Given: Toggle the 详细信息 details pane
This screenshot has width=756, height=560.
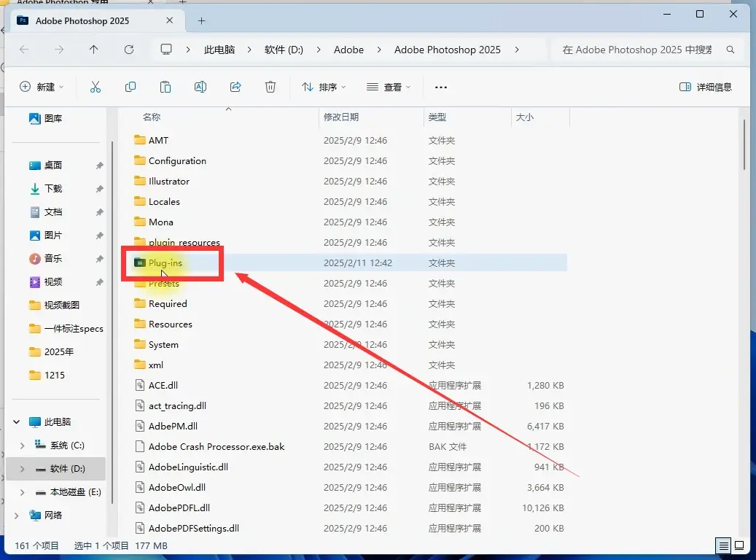Looking at the screenshot, I should point(706,87).
